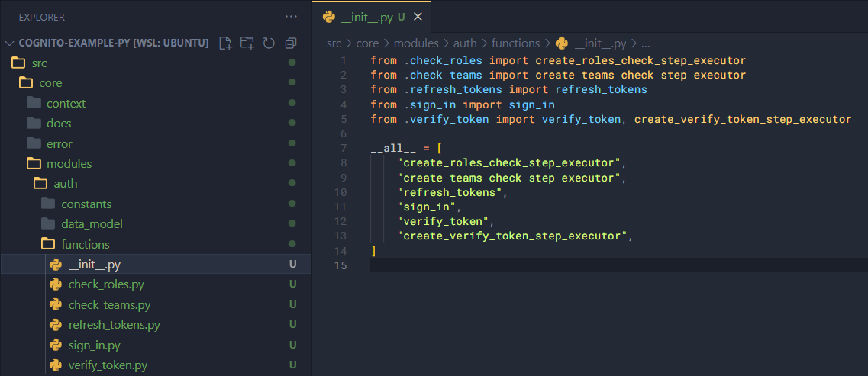Click the 'modules' breadcrumb segment
This screenshot has width=868, height=376.
[416, 43]
